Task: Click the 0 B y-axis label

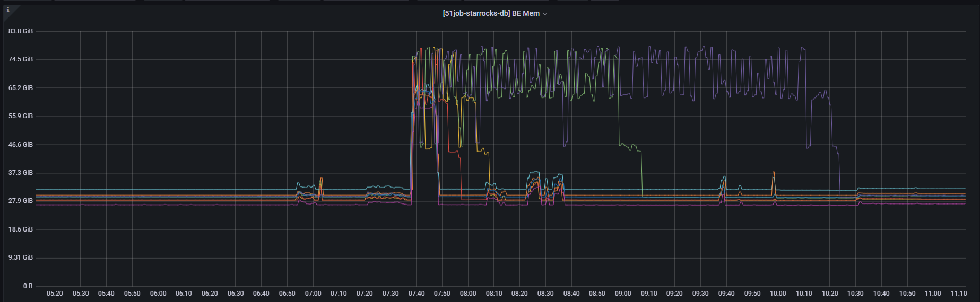Action: (x=28, y=286)
